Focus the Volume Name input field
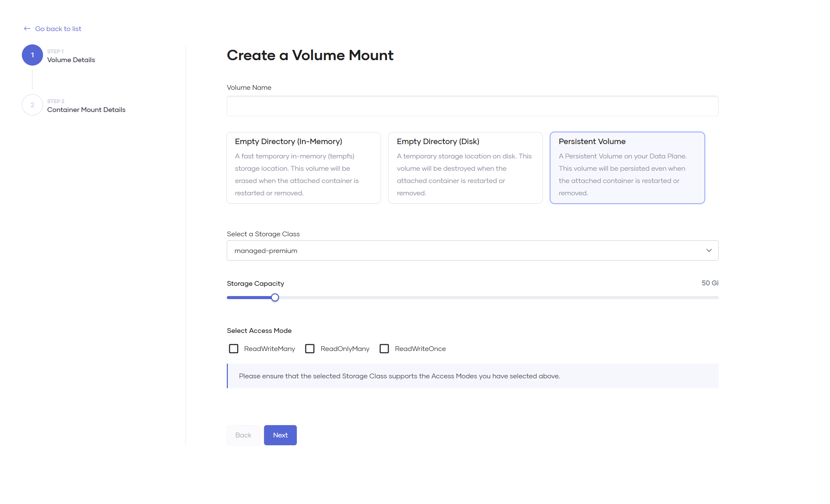This screenshot has height=504, width=830. 472,106
